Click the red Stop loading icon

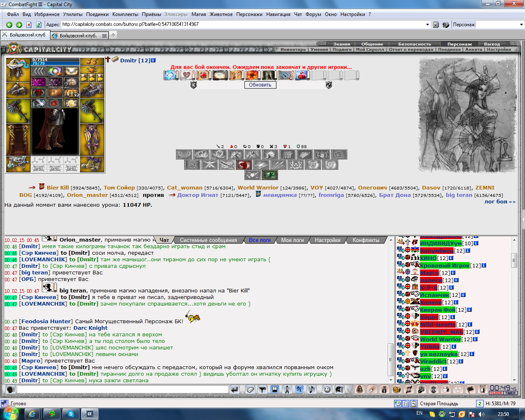[x=29, y=25]
